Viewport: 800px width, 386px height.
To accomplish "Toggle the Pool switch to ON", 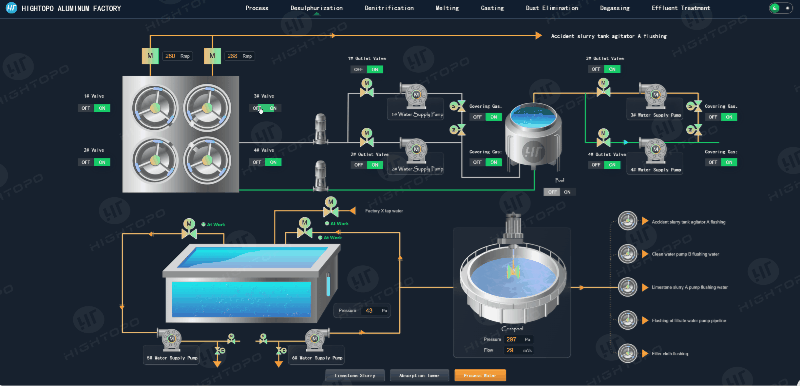I will click(x=567, y=192).
